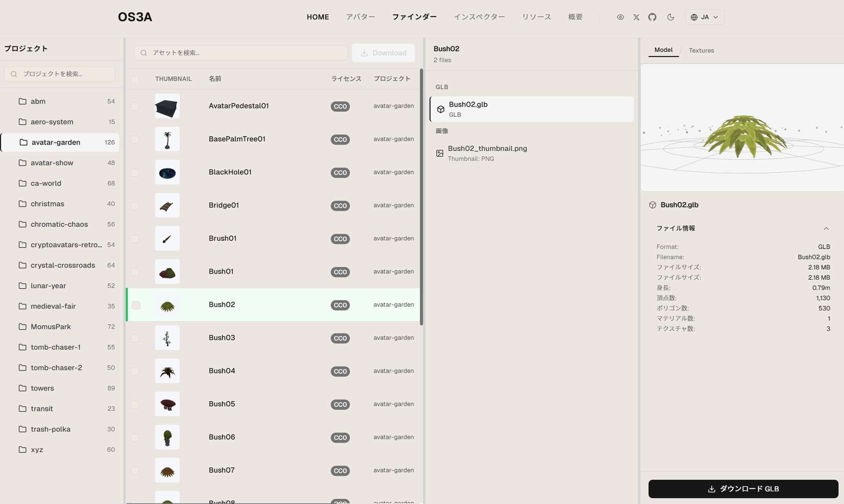Open the JA language dropdown

pyautogui.click(x=704, y=17)
